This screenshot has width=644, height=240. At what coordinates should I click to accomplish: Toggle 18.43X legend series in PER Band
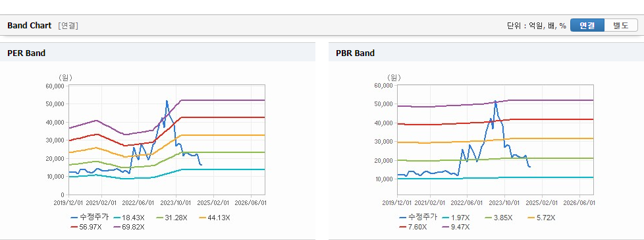click(129, 218)
